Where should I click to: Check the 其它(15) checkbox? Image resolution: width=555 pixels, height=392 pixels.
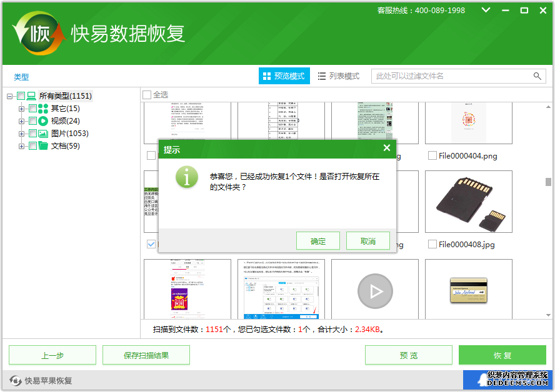pos(32,108)
